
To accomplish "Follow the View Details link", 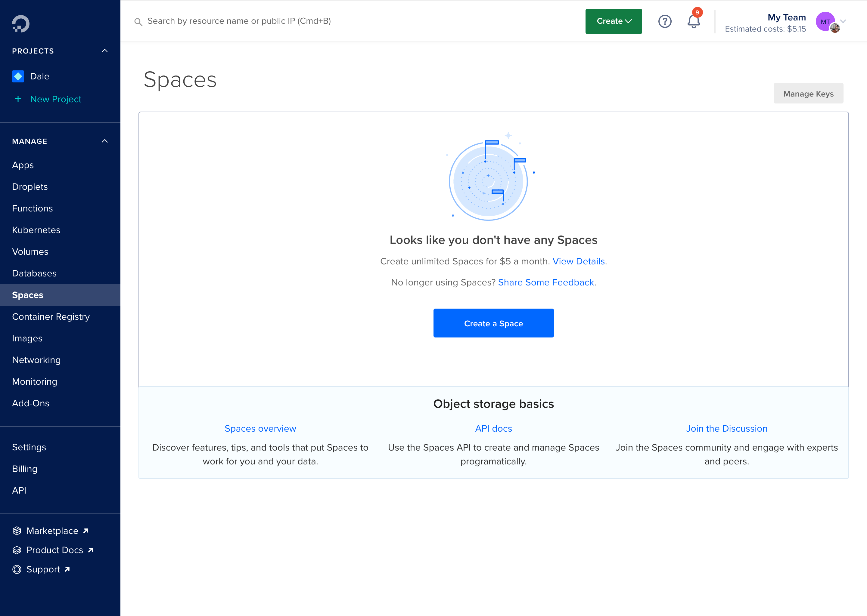I will 578,261.
